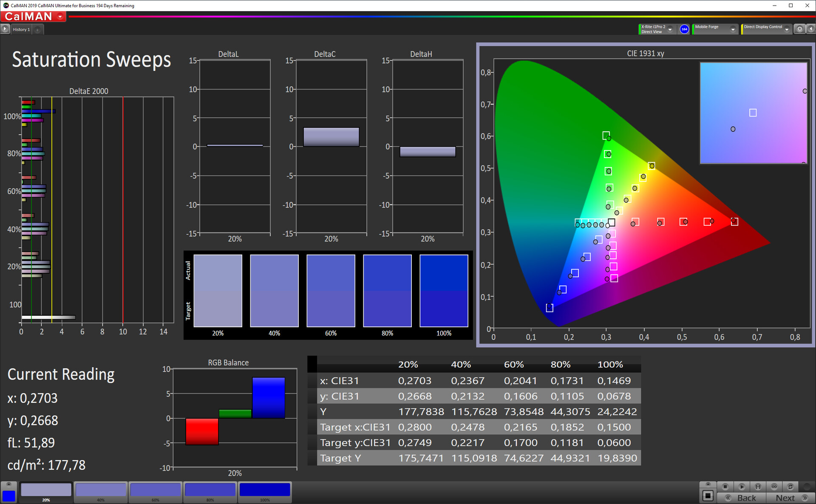
Task: Click the refresh loop icon
Action: point(790,487)
